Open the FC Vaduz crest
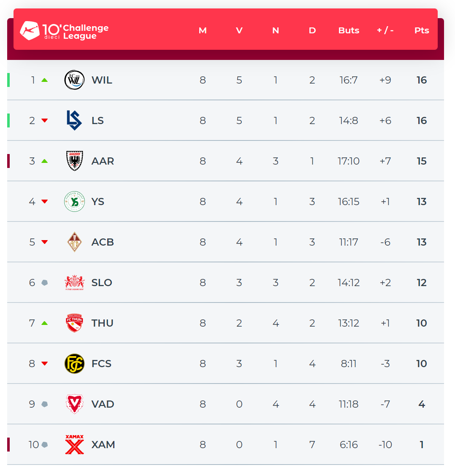 click(74, 404)
